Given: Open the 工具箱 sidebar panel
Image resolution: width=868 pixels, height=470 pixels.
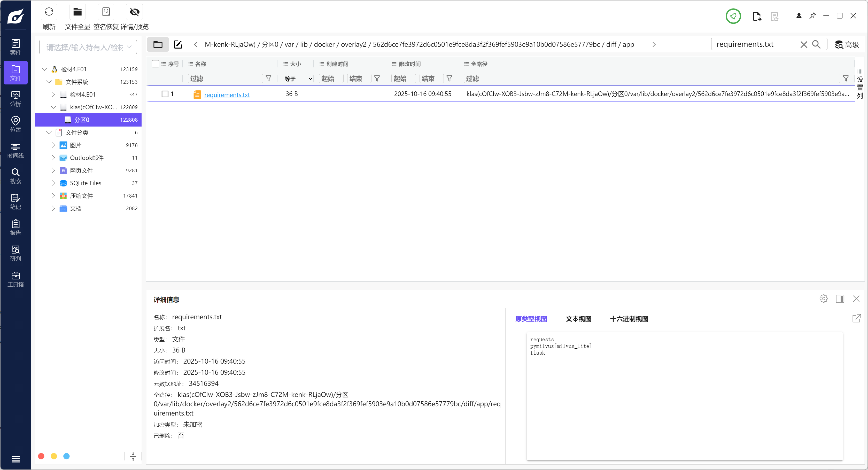Looking at the screenshot, I should [x=16, y=279].
